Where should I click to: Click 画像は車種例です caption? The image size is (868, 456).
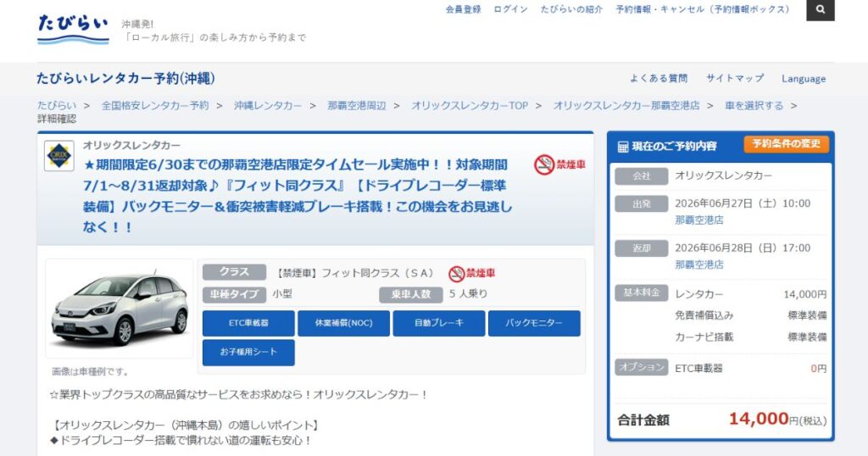click(x=90, y=371)
